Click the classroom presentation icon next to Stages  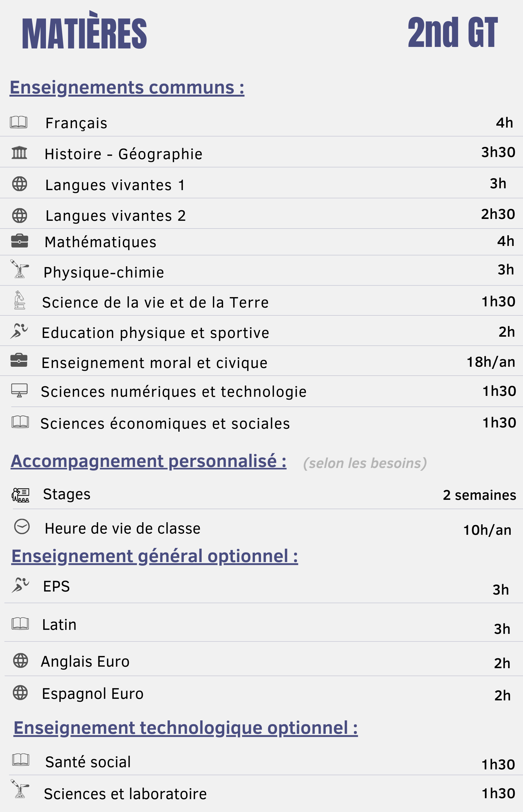pos(21,495)
